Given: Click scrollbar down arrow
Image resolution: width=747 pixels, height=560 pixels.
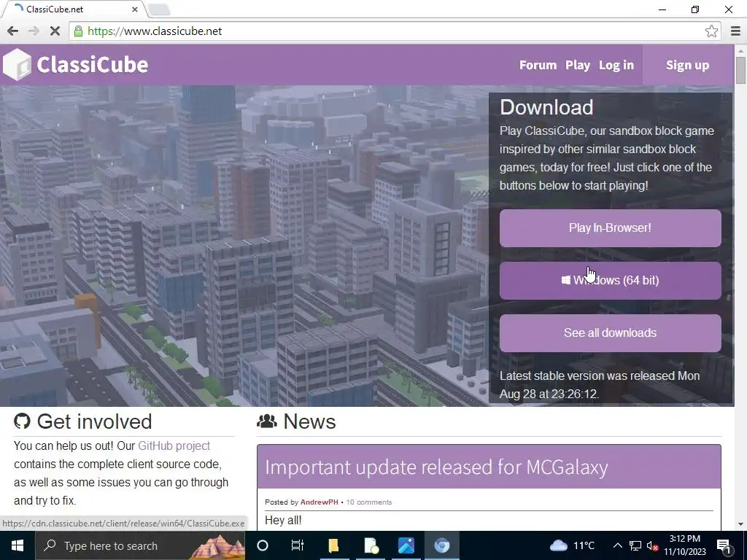Looking at the screenshot, I should coord(740,524).
